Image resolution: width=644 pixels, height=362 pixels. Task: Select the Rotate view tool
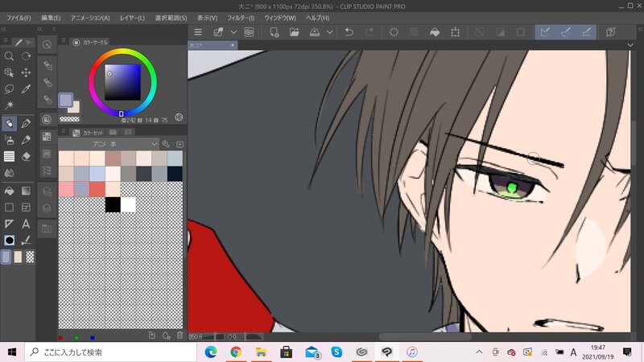26,56
